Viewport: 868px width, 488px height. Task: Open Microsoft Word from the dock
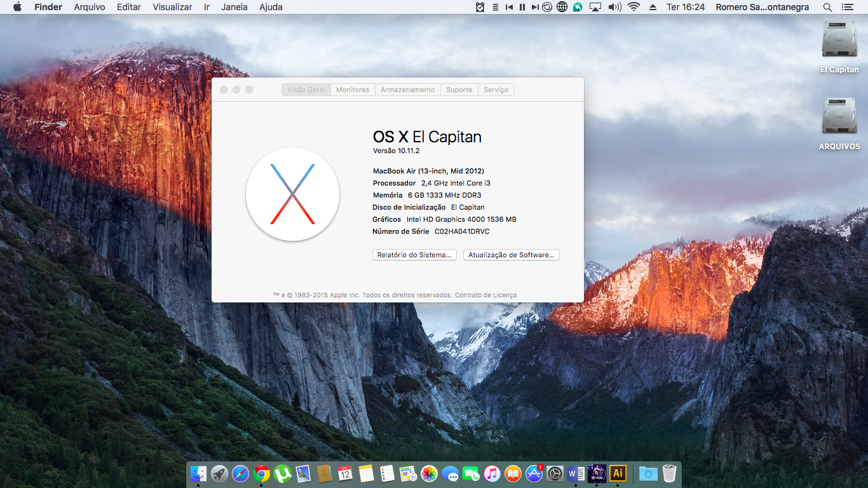pos(576,473)
